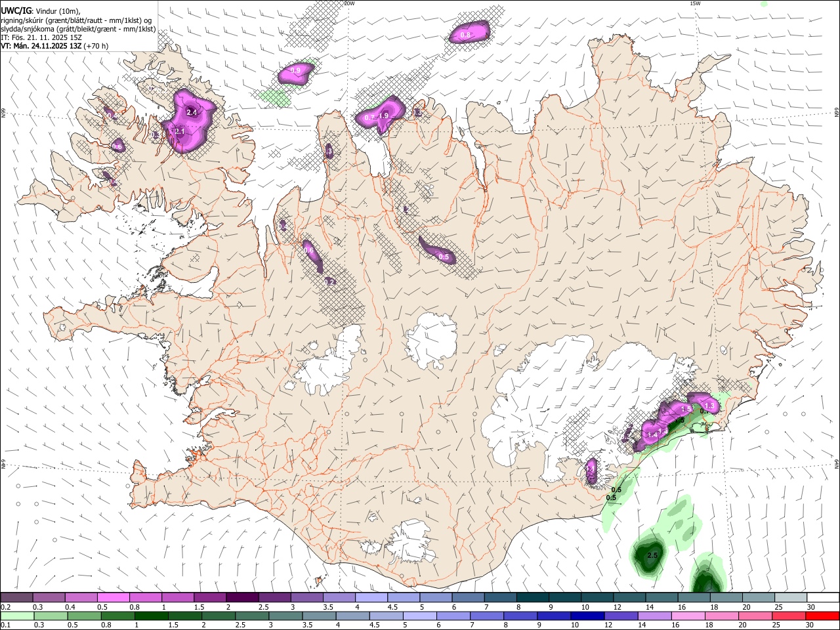Pick the navy blue 10 rain legend swatch

point(587,616)
